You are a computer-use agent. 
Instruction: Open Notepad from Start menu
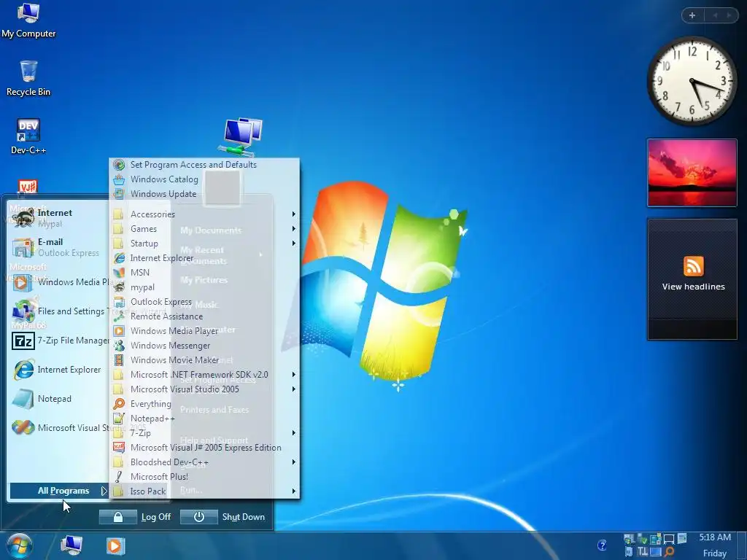tap(59, 399)
